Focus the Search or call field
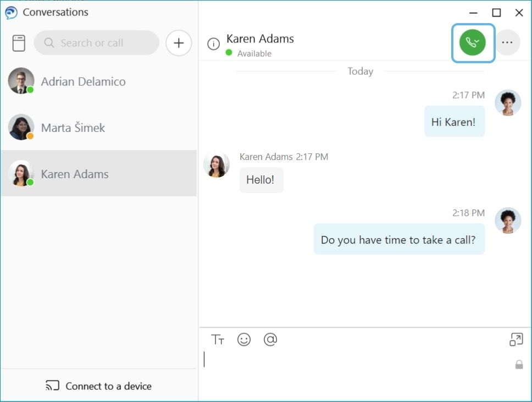 point(96,43)
